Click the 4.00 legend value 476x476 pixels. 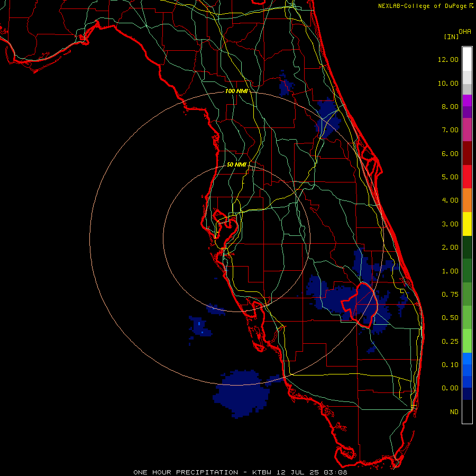(450, 200)
